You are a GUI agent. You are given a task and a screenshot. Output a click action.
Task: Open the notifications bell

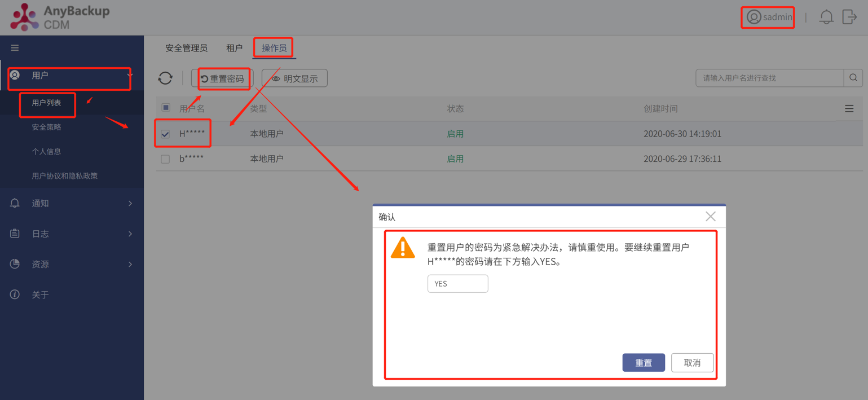(826, 17)
